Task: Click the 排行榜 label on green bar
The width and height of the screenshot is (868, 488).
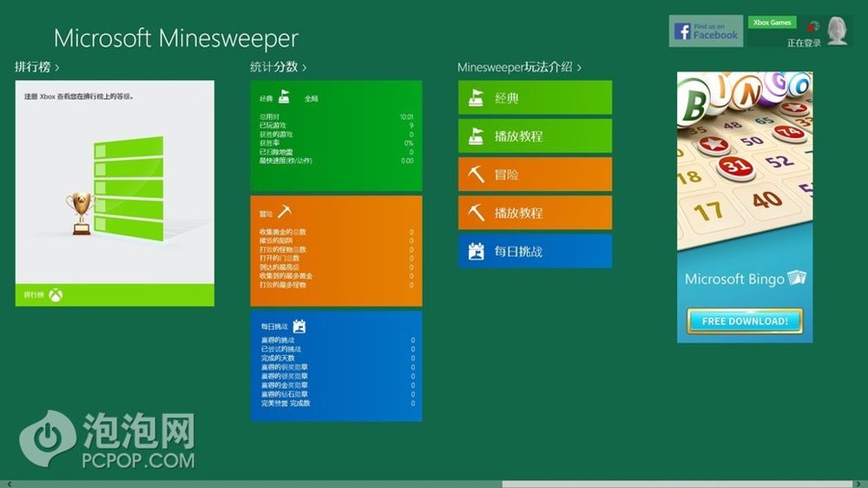Action: pyautogui.click(x=34, y=295)
